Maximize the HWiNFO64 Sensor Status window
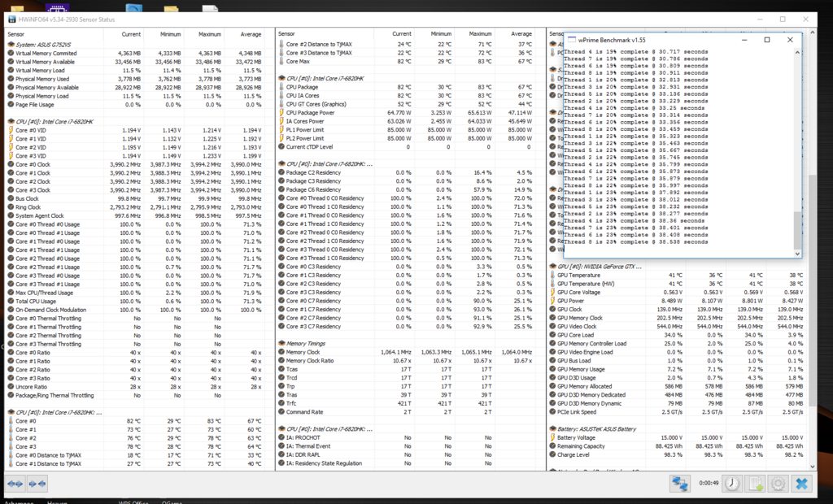 click(x=783, y=20)
